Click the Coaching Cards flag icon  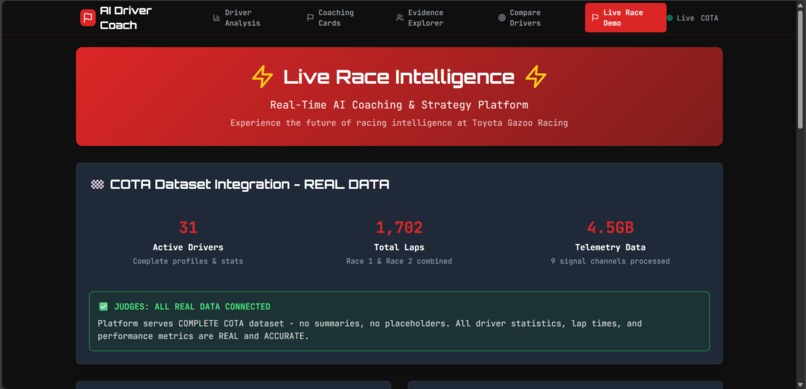pos(310,18)
